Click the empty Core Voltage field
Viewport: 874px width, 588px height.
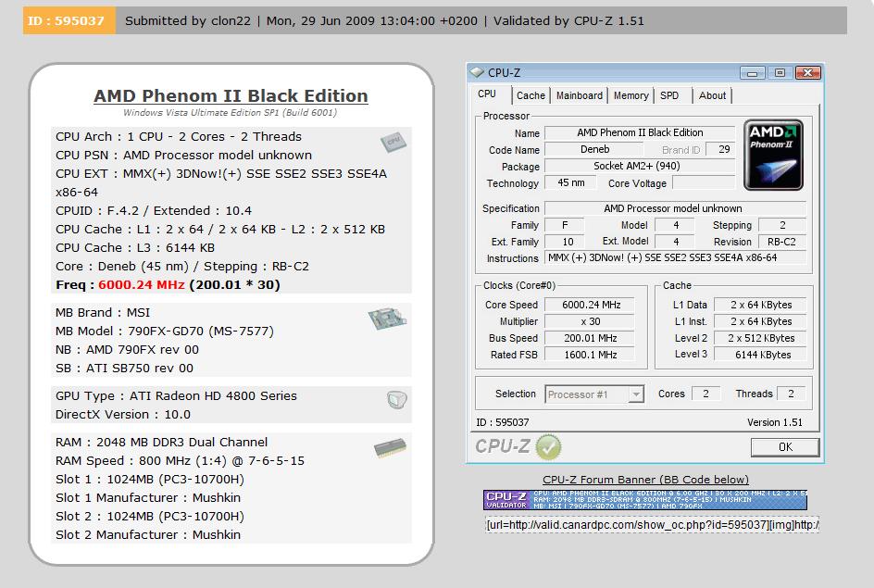pyautogui.click(x=704, y=182)
